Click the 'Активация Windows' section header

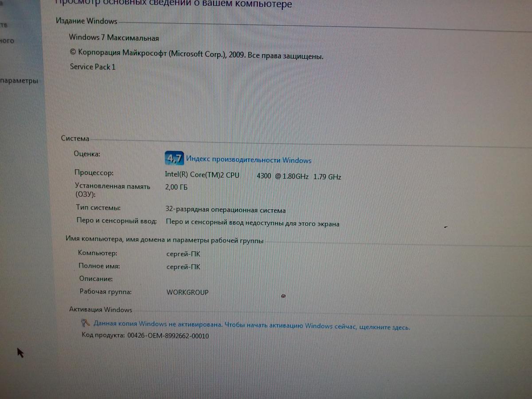click(x=101, y=309)
